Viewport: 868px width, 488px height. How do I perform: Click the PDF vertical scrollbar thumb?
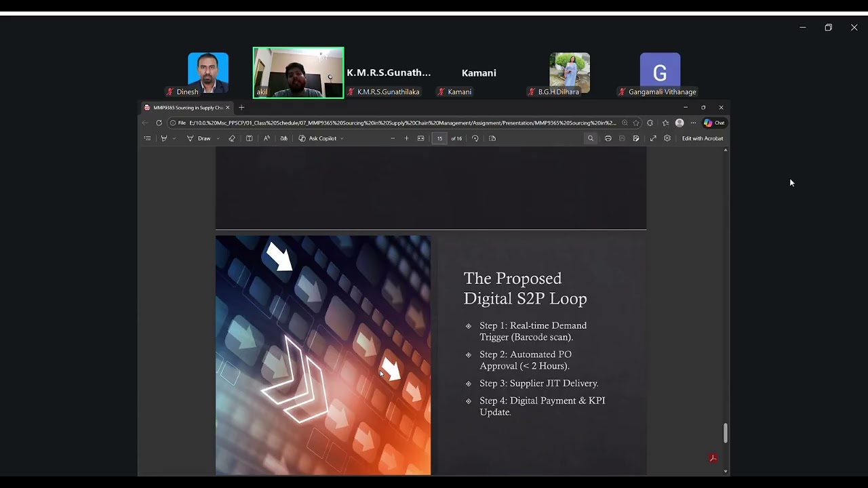726,433
